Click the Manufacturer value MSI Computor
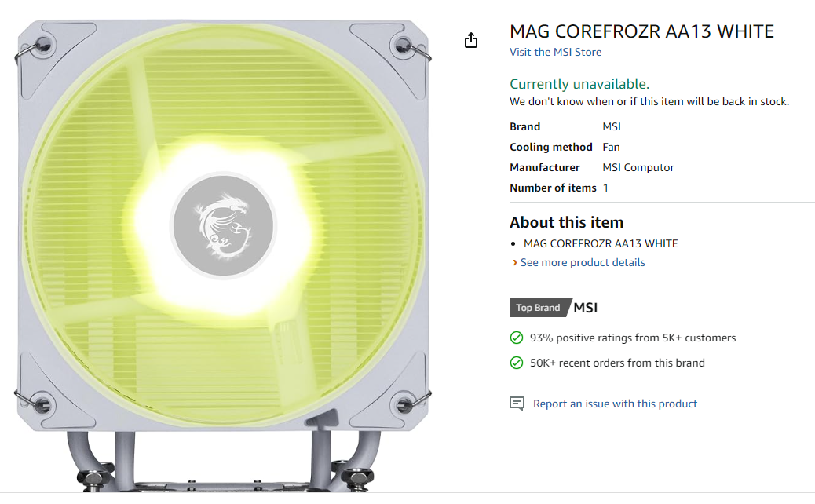The height and width of the screenshot is (504, 815). 638,167
